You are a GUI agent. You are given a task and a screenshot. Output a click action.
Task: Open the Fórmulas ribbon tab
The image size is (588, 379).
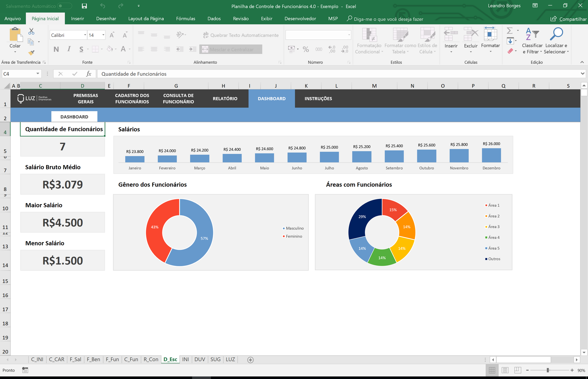185,19
